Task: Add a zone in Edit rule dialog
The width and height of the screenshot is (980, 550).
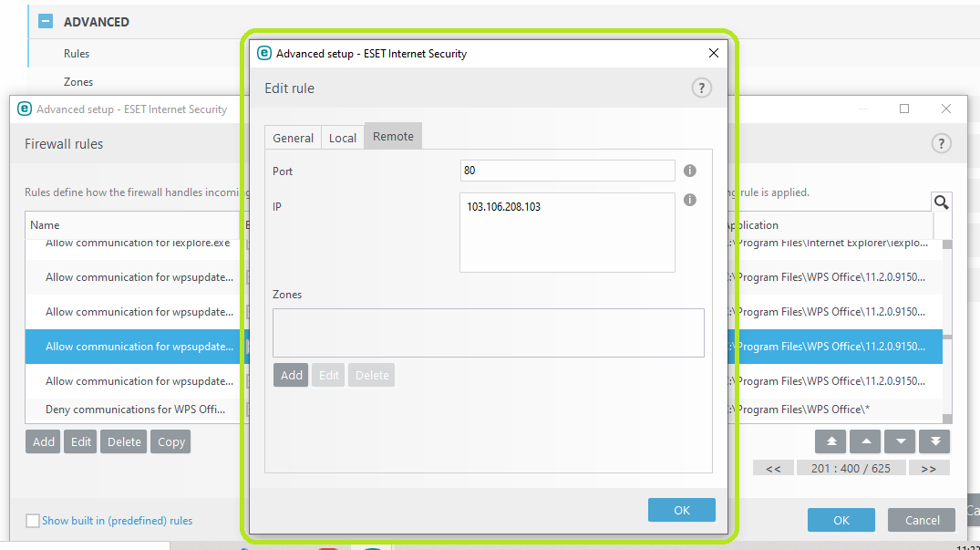Action: coord(291,375)
